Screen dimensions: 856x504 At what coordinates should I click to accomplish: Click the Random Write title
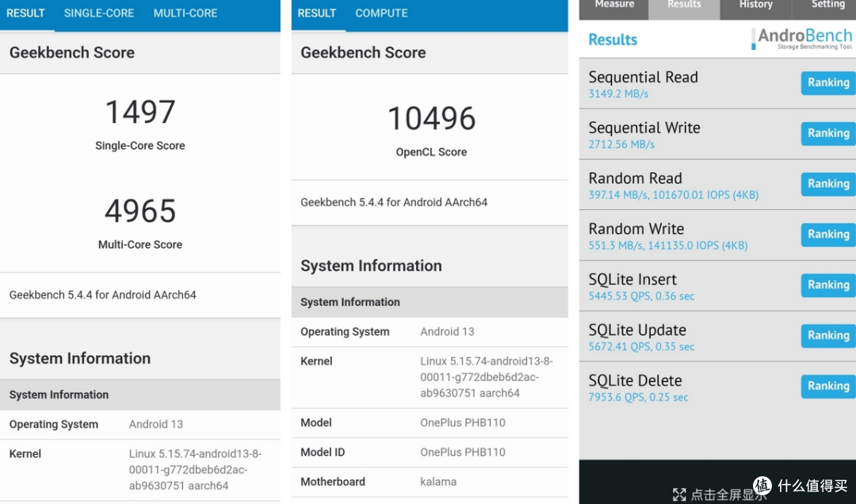pyautogui.click(x=636, y=229)
